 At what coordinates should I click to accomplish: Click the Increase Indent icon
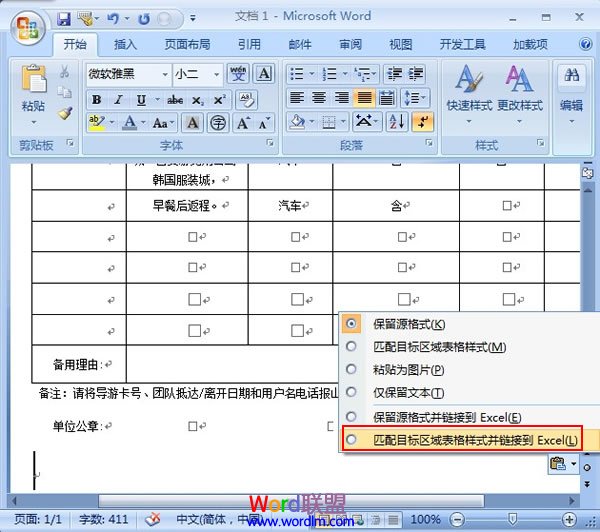coord(415,73)
